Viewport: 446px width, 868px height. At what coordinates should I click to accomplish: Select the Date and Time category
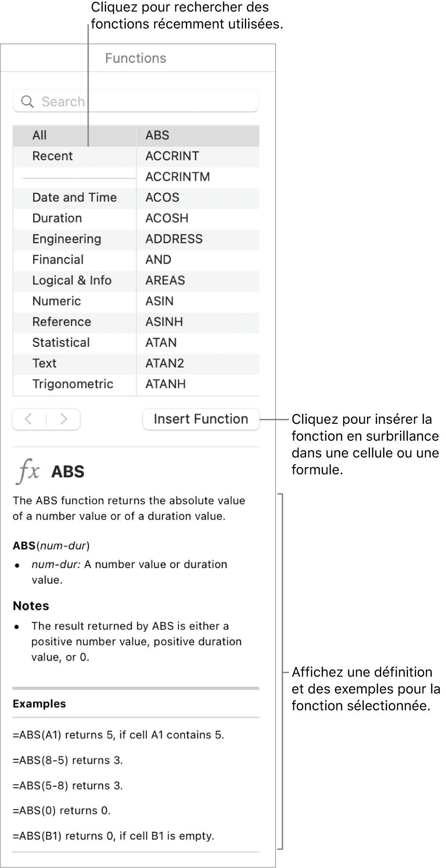74,198
